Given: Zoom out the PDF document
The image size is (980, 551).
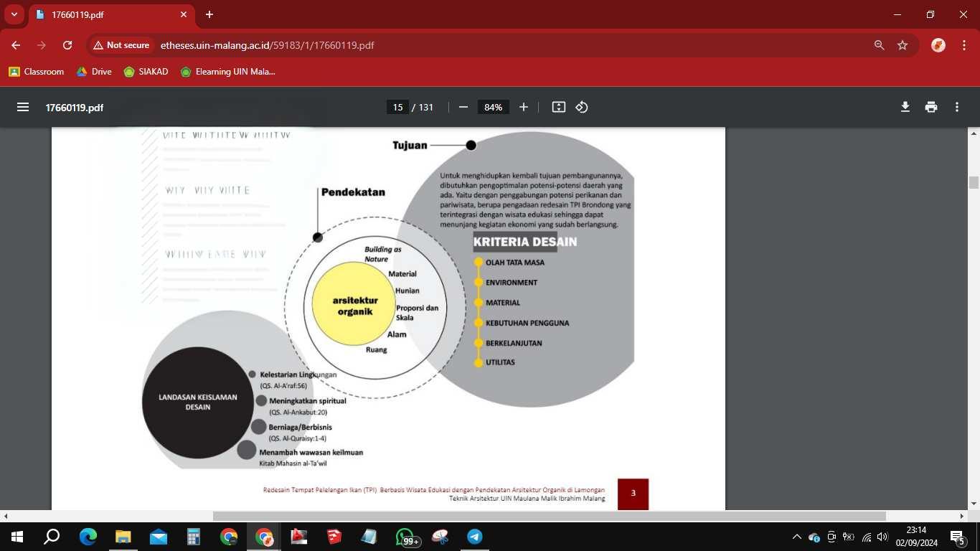Looking at the screenshot, I should point(463,107).
